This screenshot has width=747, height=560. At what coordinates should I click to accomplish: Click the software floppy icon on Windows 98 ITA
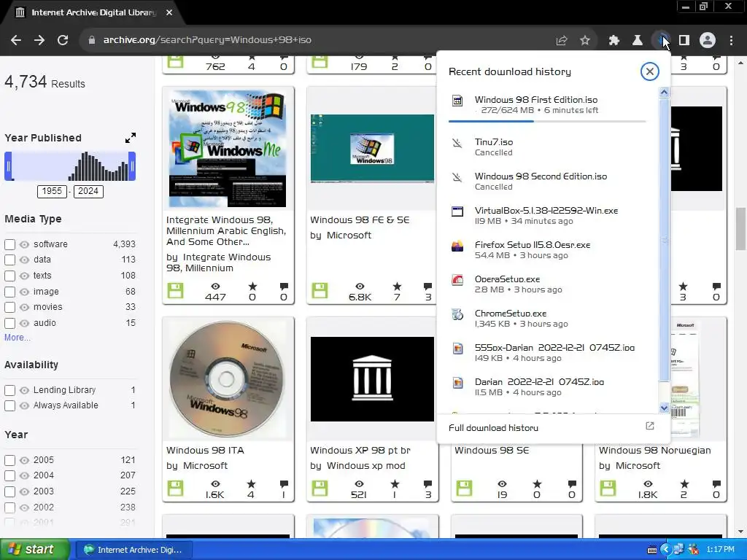175,488
